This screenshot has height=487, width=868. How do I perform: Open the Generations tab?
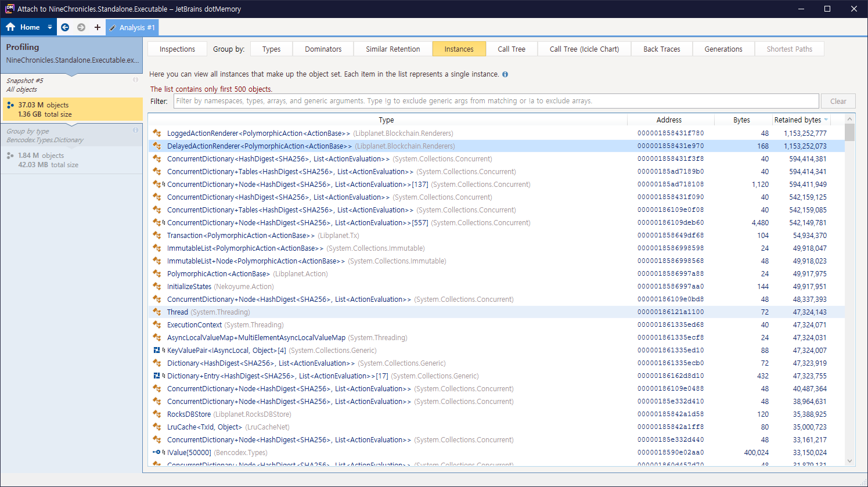[723, 49]
